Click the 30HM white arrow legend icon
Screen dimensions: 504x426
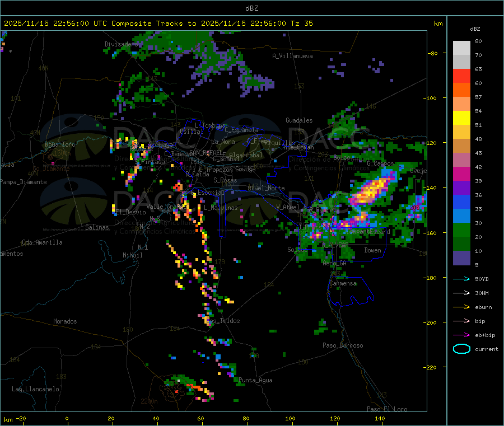[461, 293]
